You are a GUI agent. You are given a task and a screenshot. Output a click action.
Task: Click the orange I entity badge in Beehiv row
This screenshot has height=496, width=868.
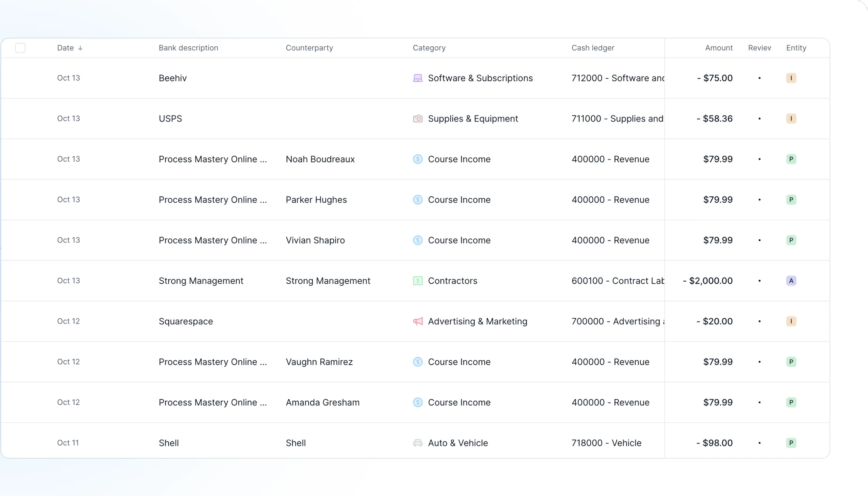click(x=791, y=78)
